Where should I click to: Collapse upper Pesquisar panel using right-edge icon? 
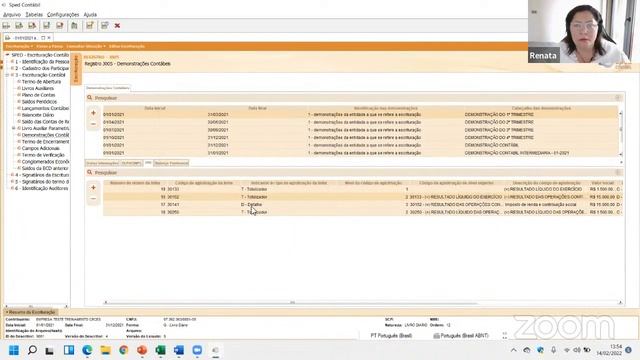618,98
